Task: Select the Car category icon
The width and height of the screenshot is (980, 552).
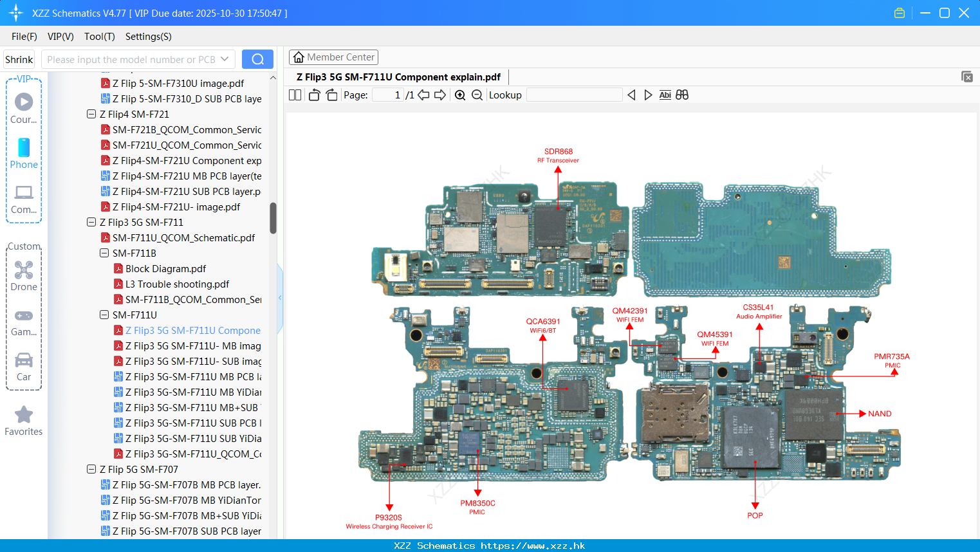Action: pyautogui.click(x=24, y=366)
